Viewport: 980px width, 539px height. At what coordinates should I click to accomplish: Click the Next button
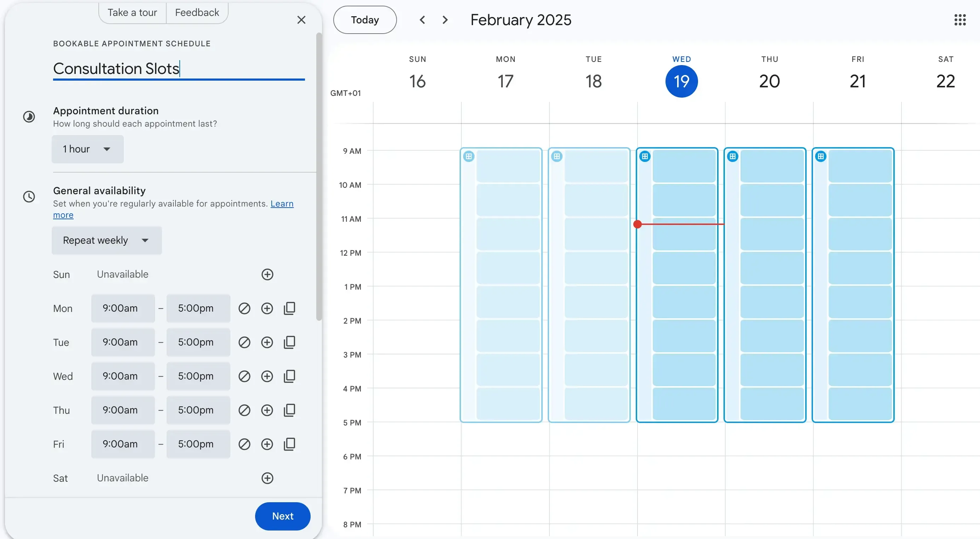[x=282, y=516]
